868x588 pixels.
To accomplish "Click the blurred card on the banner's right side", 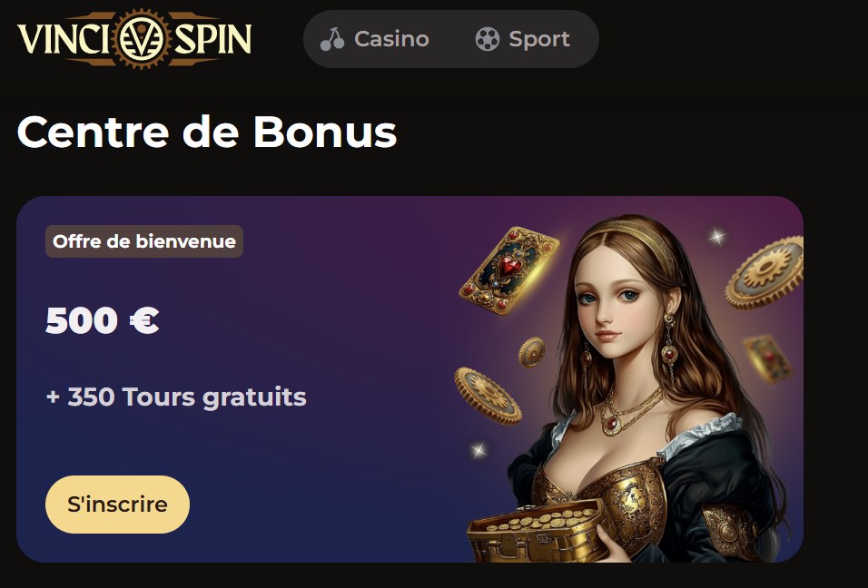I will click(768, 359).
